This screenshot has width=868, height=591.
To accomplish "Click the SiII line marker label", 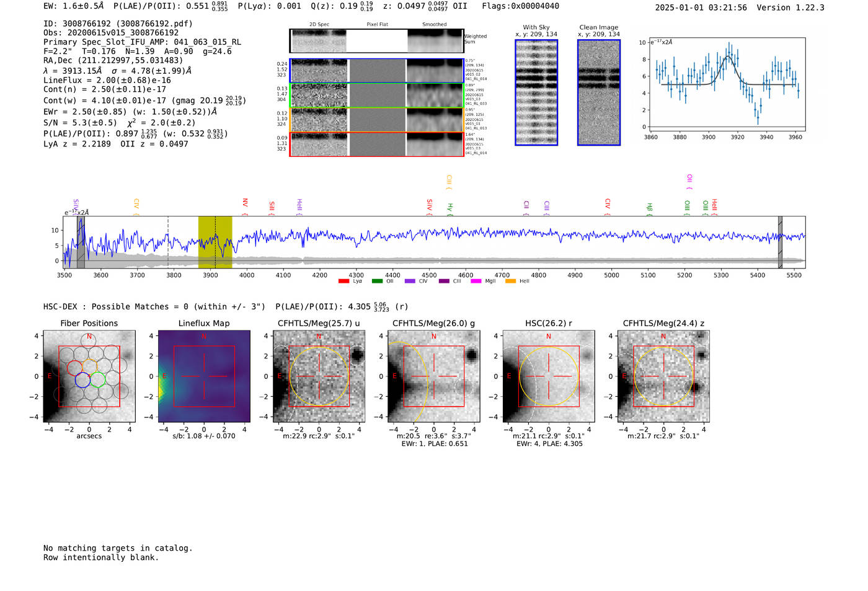I will [272, 207].
